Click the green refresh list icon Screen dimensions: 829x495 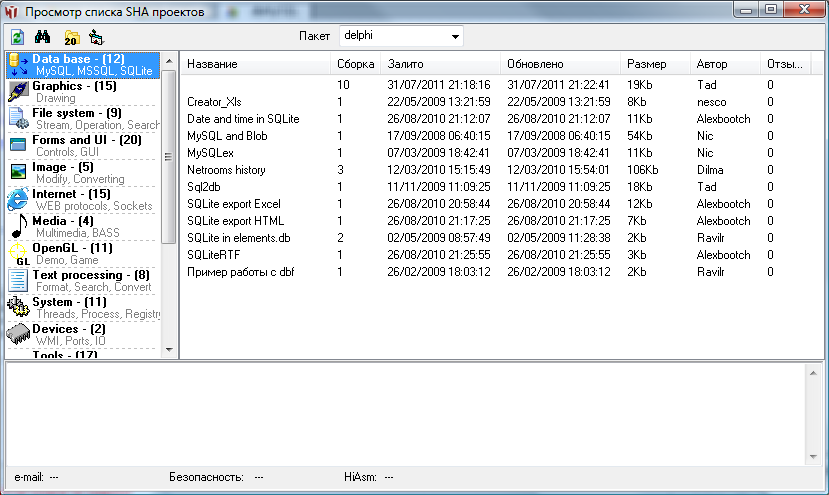pos(17,37)
